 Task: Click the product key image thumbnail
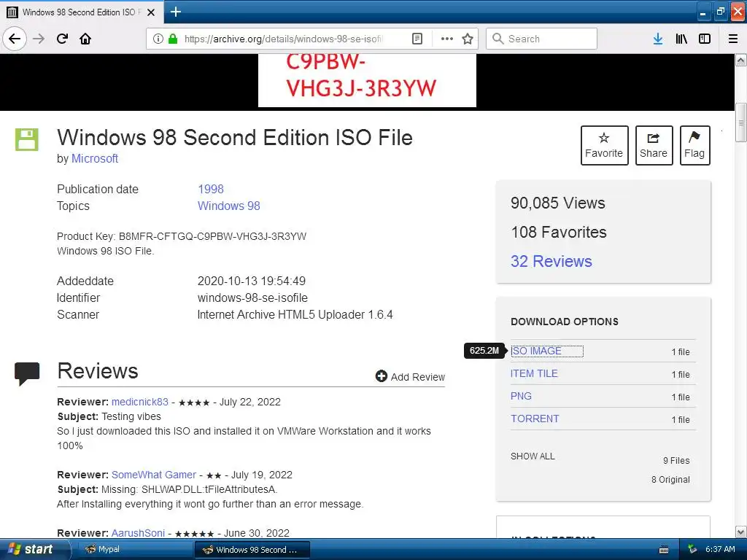click(x=367, y=80)
